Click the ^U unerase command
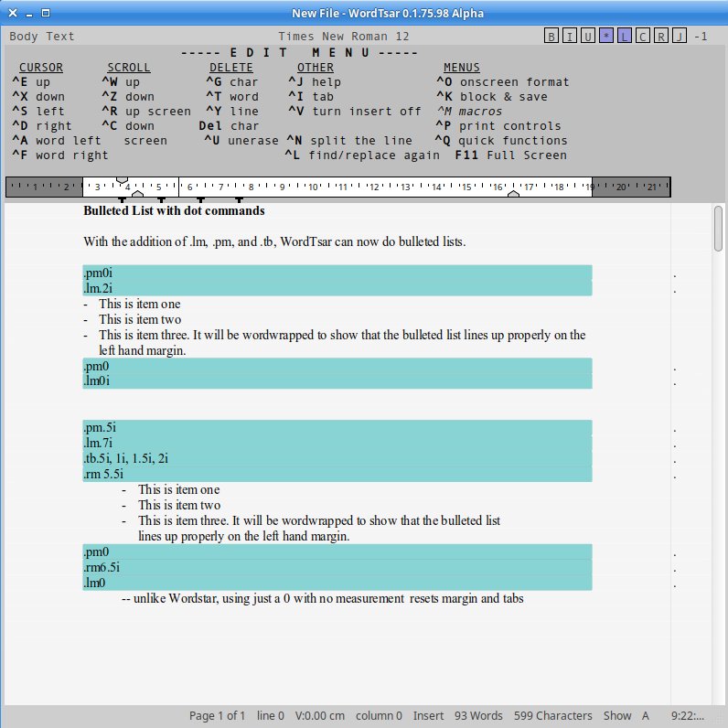 point(241,141)
